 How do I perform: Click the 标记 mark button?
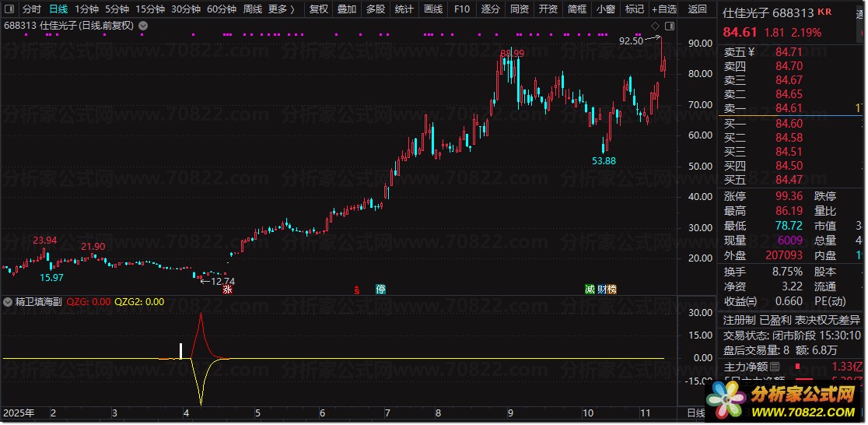[x=635, y=9]
